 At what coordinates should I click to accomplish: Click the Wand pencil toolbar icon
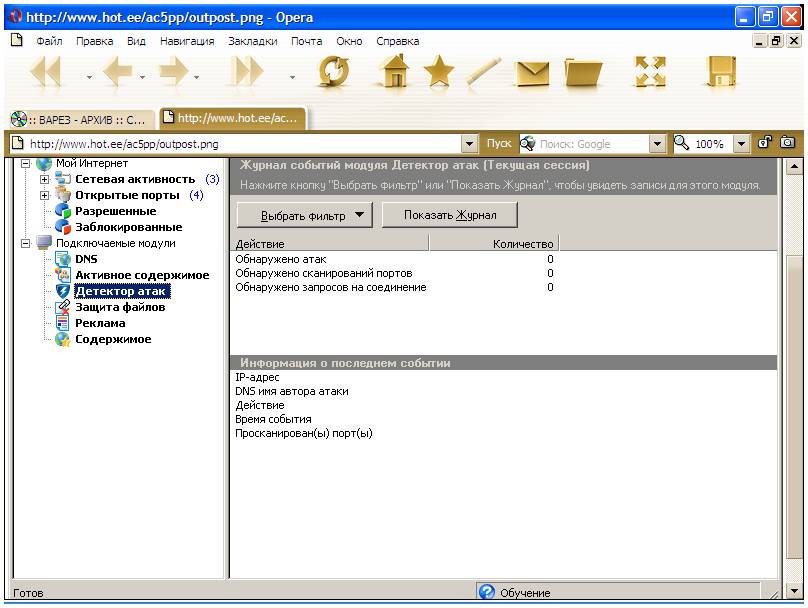[x=484, y=73]
